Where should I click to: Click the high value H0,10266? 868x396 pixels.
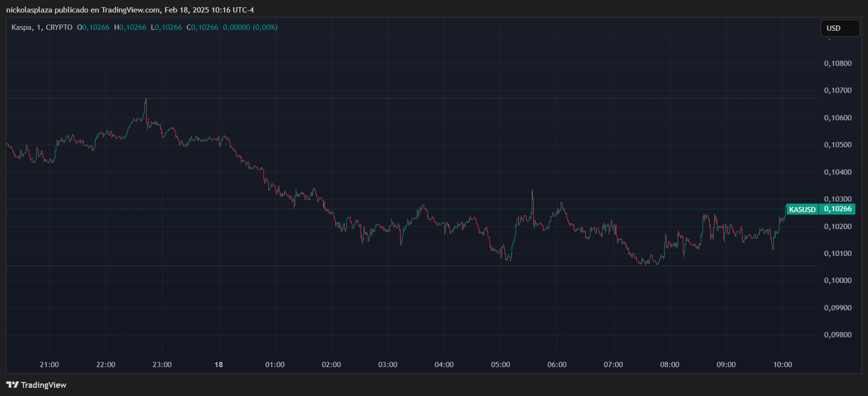[130, 27]
